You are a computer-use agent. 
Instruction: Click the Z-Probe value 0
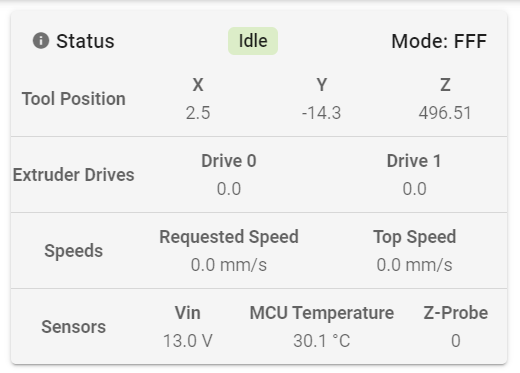click(456, 341)
